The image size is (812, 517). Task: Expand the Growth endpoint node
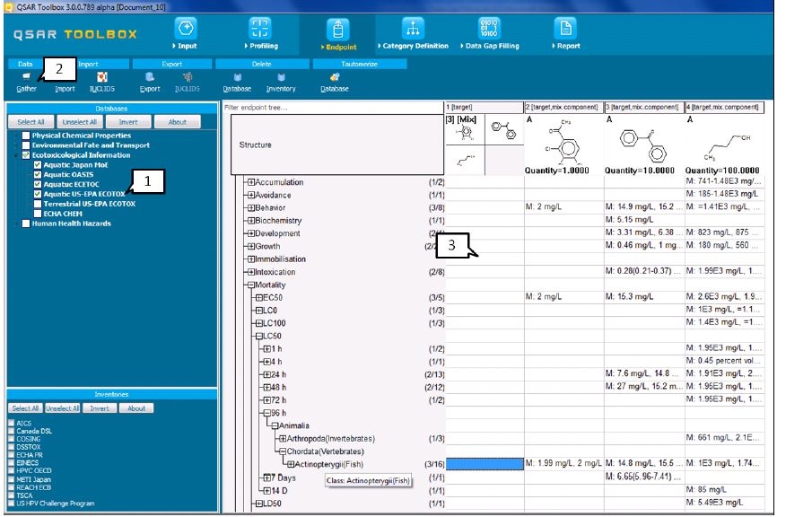coord(251,247)
